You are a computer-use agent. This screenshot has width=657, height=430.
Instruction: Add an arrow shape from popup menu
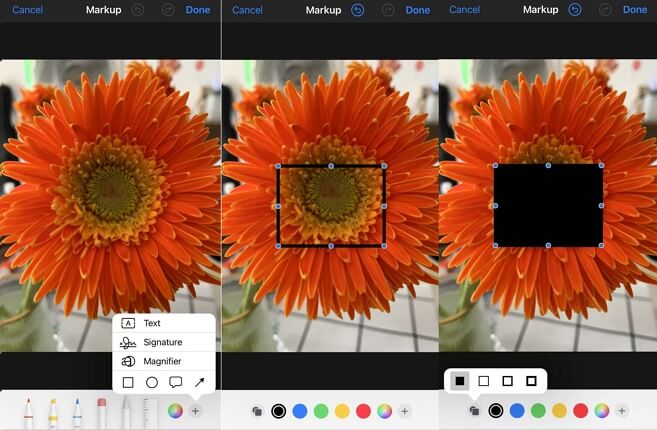(200, 382)
